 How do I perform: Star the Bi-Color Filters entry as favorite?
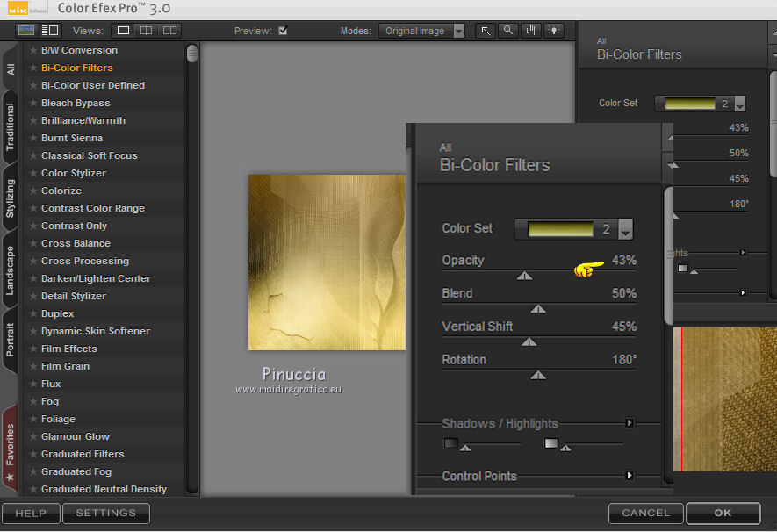pyautogui.click(x=33, y=68)
